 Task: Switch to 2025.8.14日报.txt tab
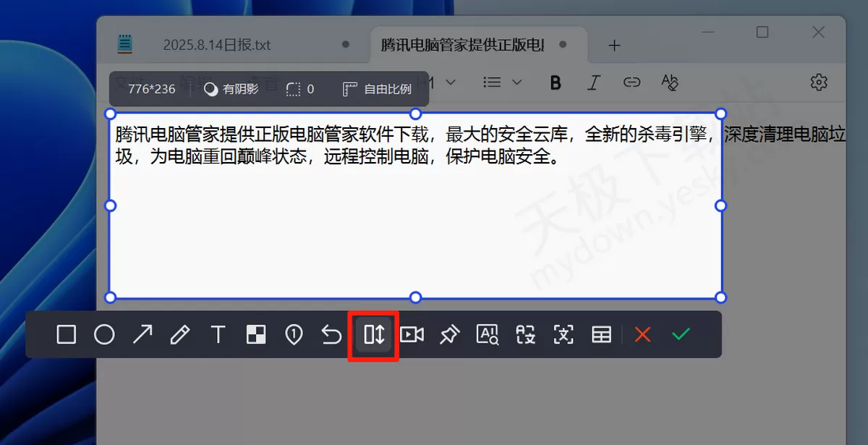[x=217, y=45]
